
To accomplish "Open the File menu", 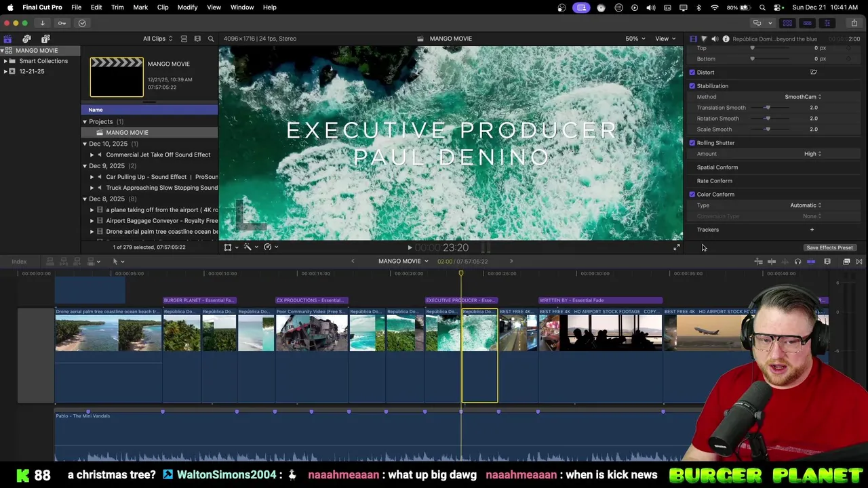I will pos(77,7).
